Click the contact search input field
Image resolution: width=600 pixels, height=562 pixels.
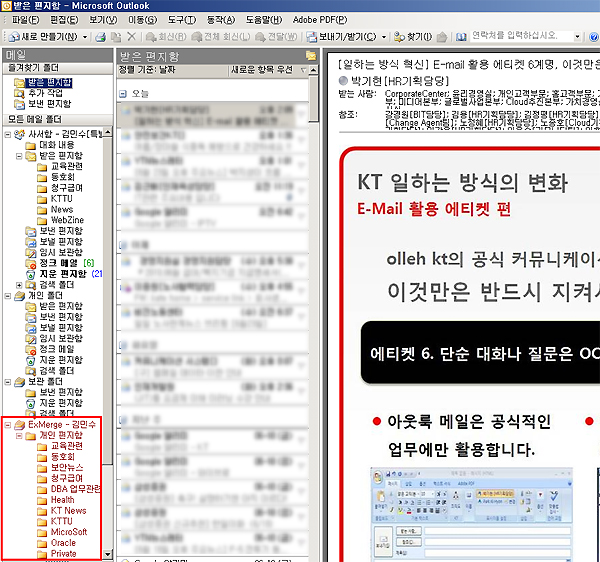tap(521, 36)
